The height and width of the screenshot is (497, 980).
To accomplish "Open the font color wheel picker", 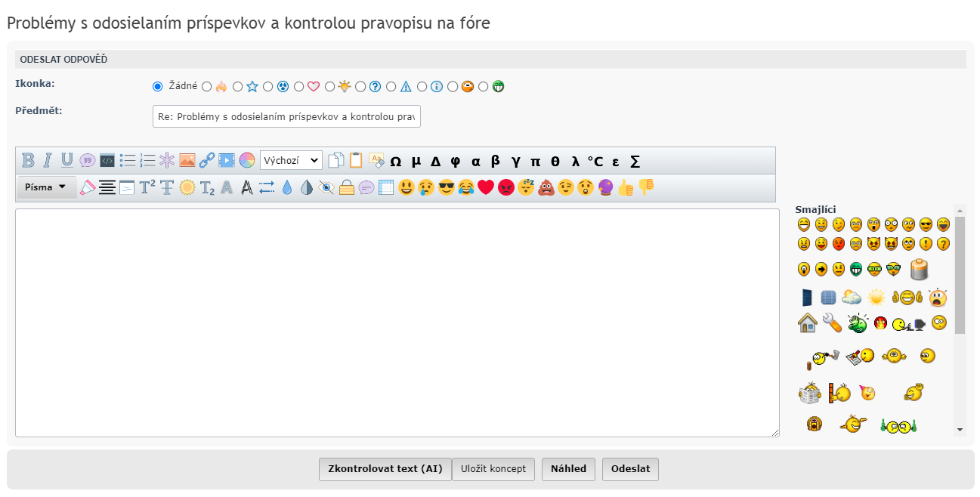I will [247, 160].
